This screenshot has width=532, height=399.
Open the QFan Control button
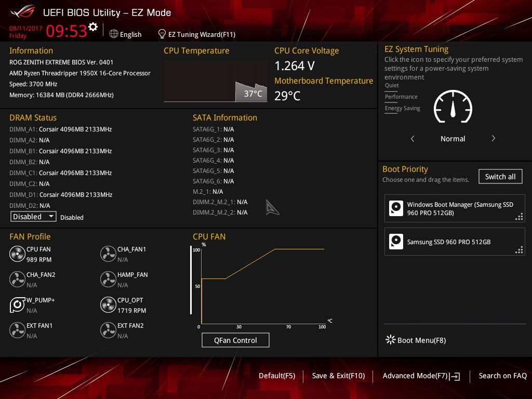[x=235, y=340]
